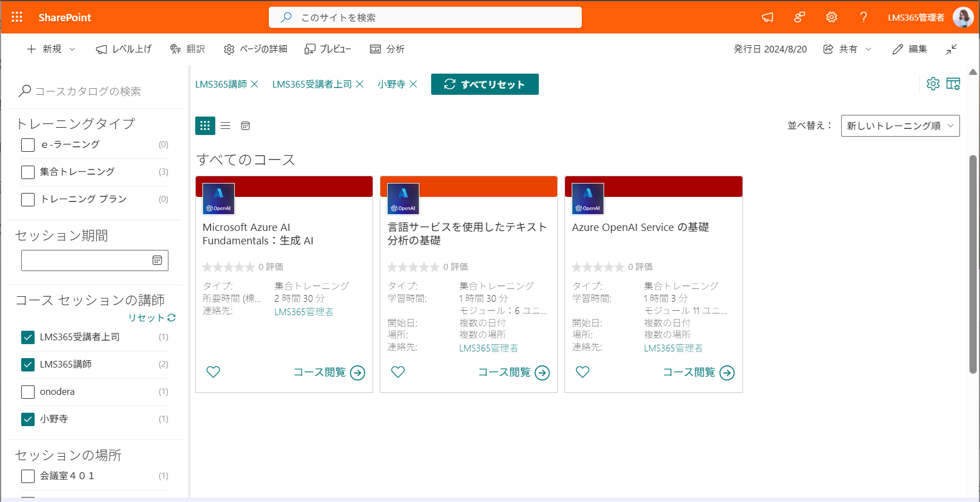Open ページの詳細 page details
The height and width of the screenshot is (502, 980).
[x=255, y=49]
